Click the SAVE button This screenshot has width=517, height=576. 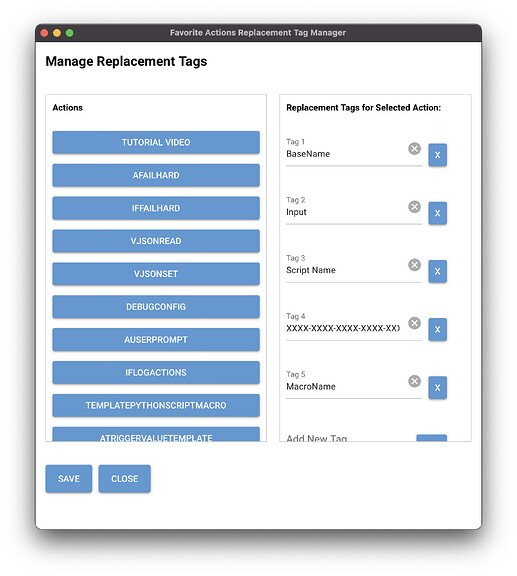tap(69, 479)
